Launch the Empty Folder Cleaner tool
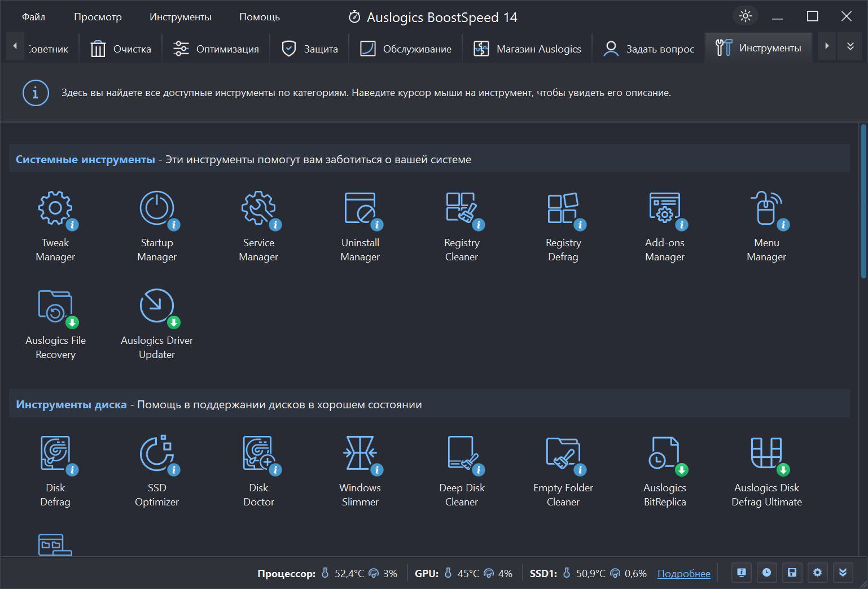The width and height of the screenshot is (868, 589). [x=563, y=471]
